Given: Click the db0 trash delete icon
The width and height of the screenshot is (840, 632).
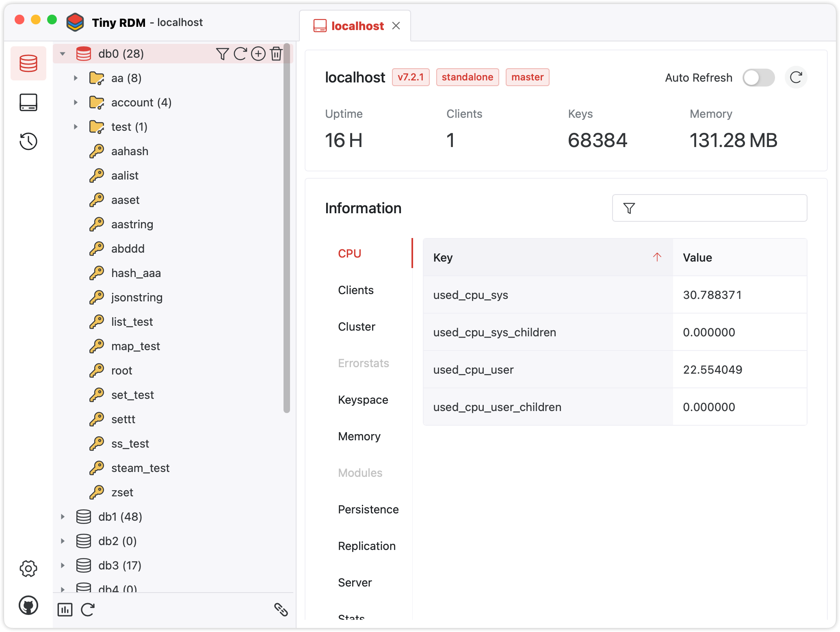Looking at the screenshot, I should pos(276,54).
